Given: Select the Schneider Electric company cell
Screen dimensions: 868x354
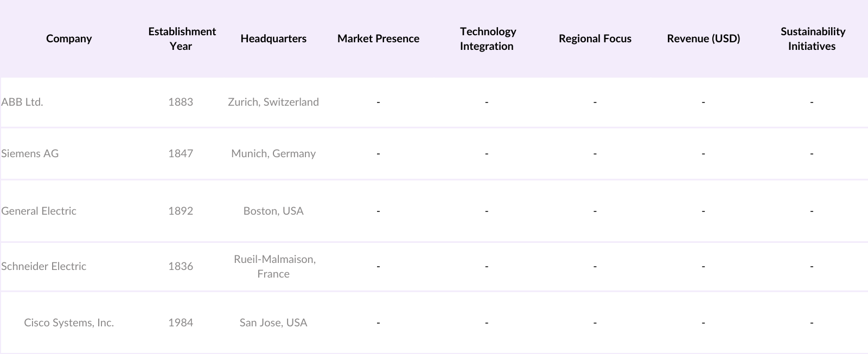Looking at the screenshot, I should [44, 266].
